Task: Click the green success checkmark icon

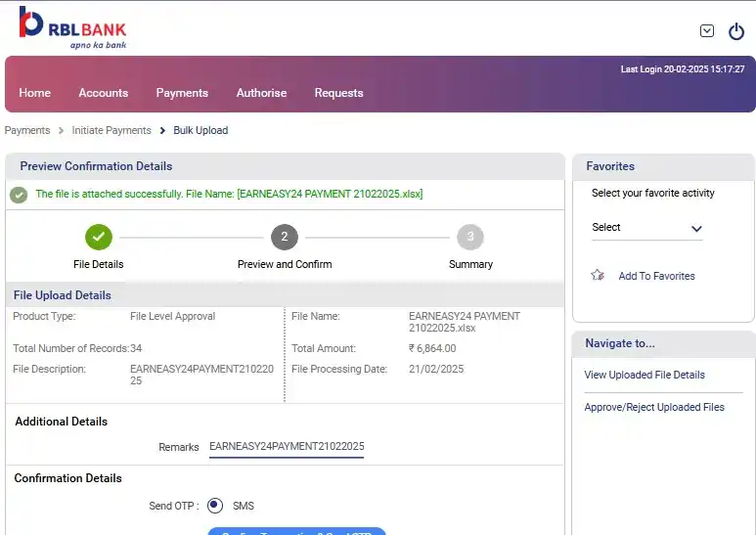Action: tap(19, 195)
